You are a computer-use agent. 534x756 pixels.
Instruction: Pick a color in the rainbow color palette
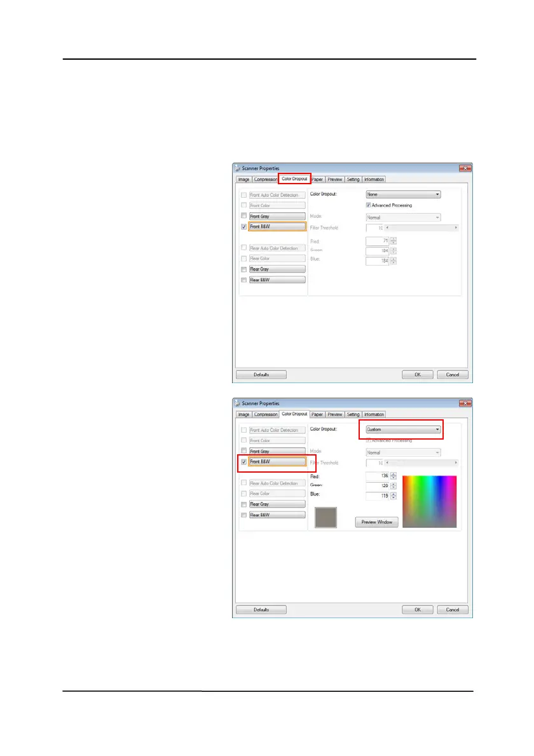(429, 501)
